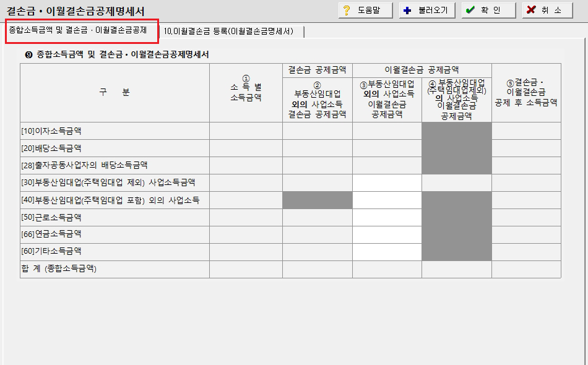Click column ④ cell for [30] row
This screenshot has width=588, height=365.
pyautogui.click(x=457, y=182)
